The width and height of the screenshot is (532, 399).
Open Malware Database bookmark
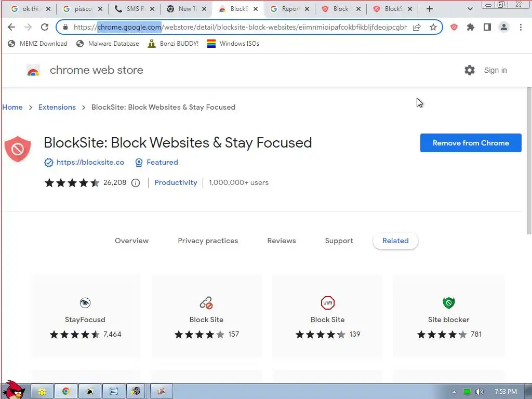[108, 44]
